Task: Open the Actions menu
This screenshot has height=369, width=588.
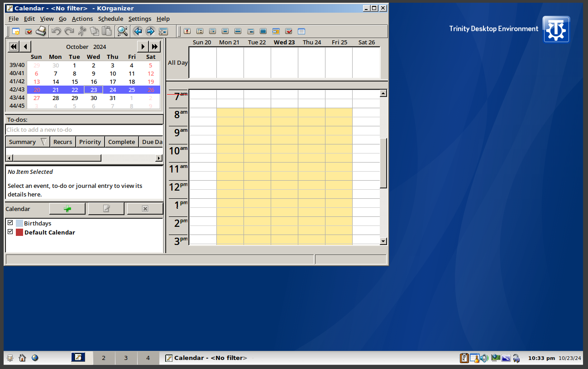Action: point(82,19)
